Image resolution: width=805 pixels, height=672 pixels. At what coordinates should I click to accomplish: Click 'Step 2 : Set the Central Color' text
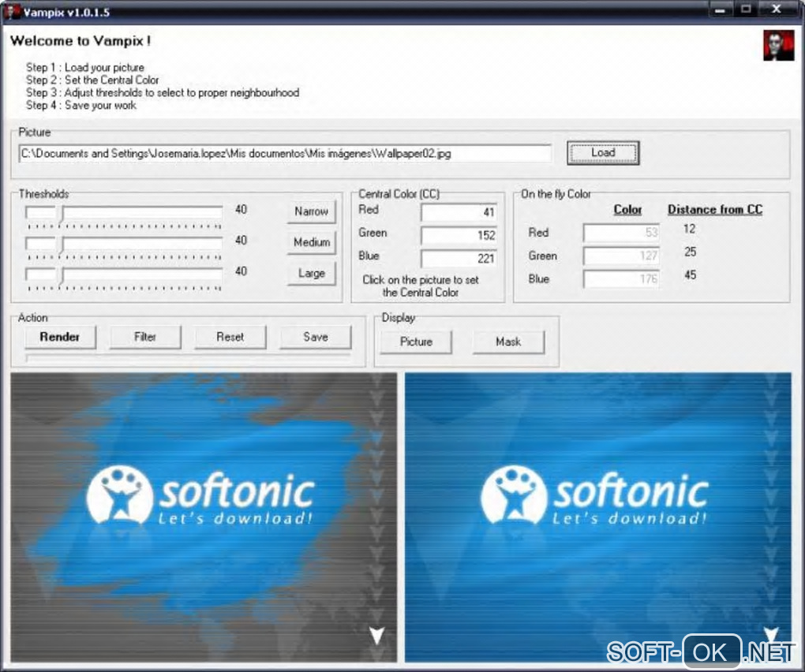(x=92, y=80)
